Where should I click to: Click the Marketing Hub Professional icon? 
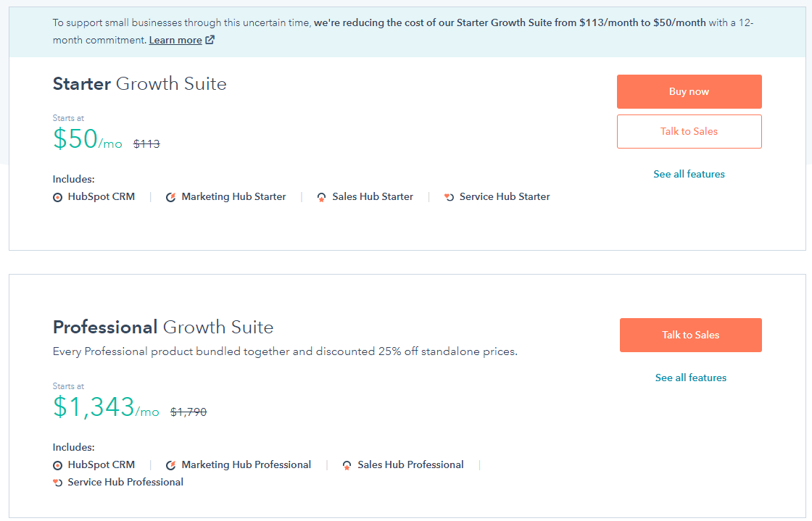click(x=171, y=465)
